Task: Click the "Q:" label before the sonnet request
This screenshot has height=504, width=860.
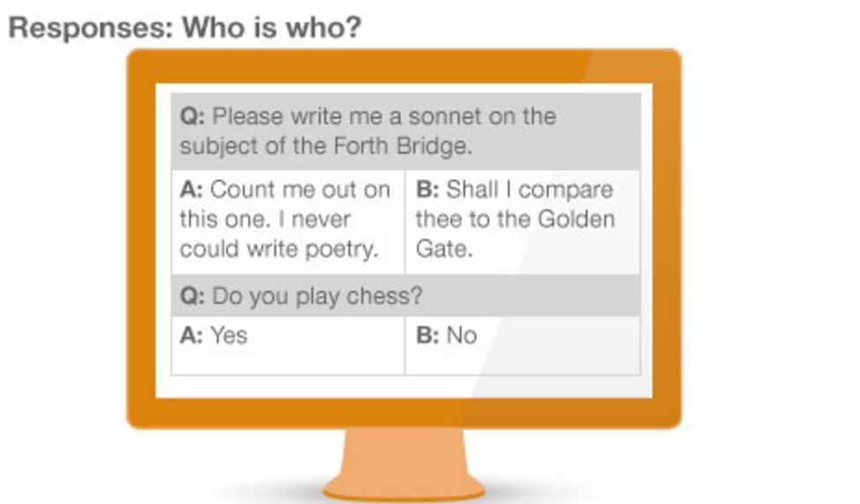Action: coord(192,116)
